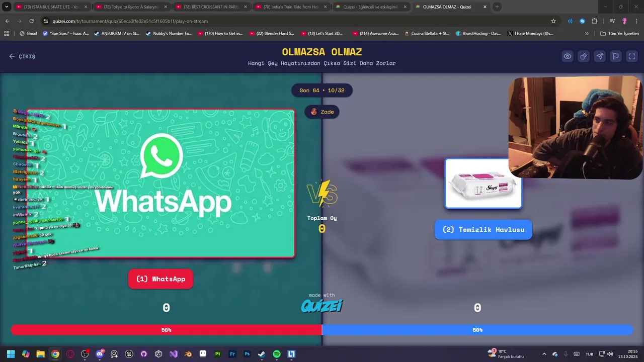Click the paper plane share icon
Image resolution: width=644 pixels, height=362 pixels.
(600, 56)
